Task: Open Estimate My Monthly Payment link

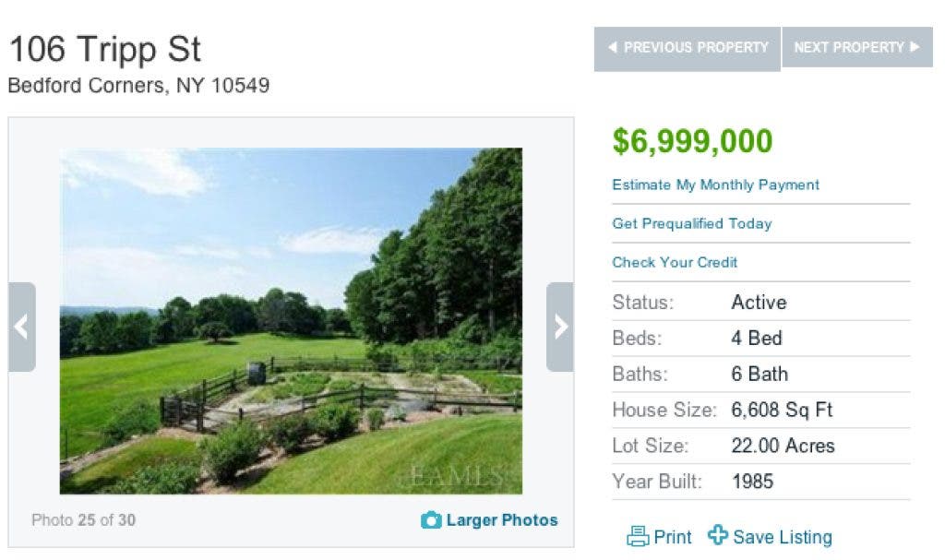Action: point(715,185)
